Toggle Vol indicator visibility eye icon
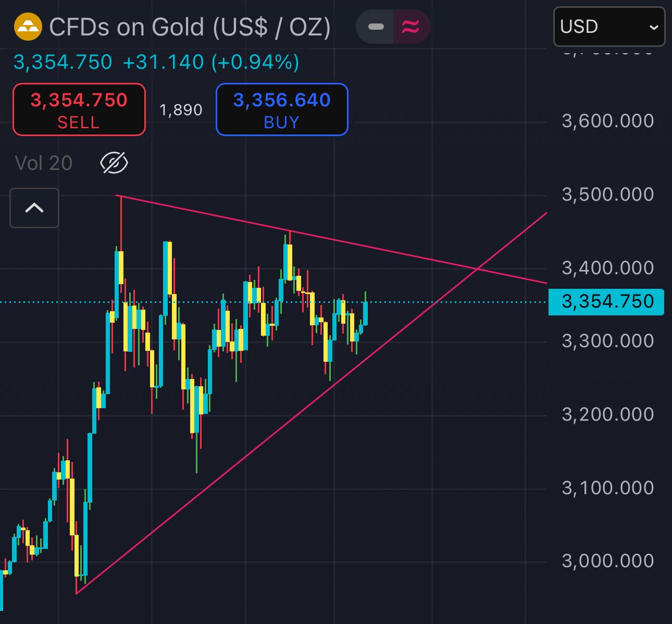672x624 pixels. (114, 163)
